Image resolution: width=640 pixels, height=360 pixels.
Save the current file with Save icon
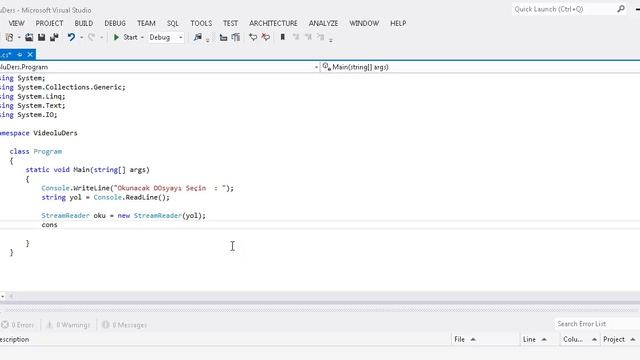tap(41, 37)
